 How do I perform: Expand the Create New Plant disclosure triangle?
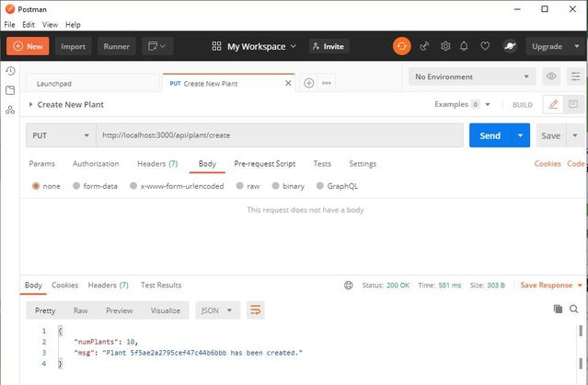(x=30, y=104)
